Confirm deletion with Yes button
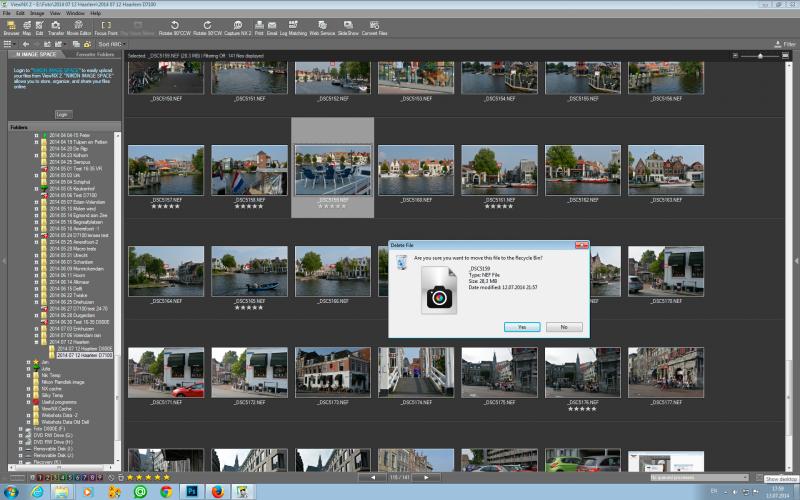 coord(522,327)
